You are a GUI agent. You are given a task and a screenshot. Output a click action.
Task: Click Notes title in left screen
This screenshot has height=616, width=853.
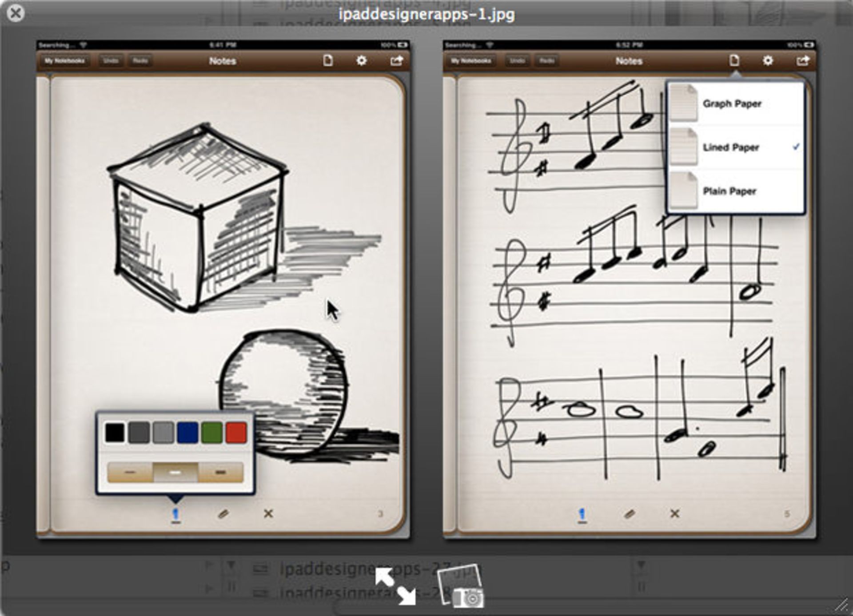point(223,61)
